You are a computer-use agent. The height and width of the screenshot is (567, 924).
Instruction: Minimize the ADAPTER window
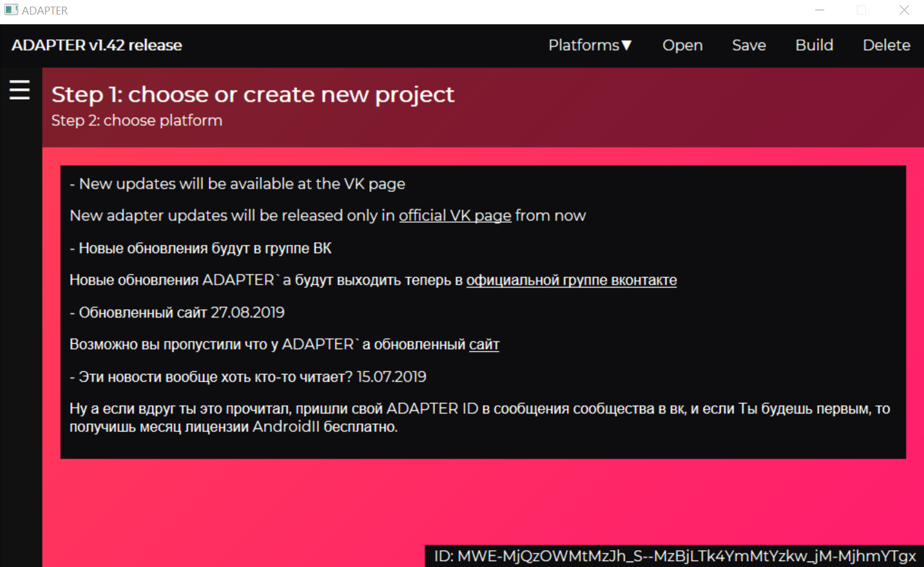coord(820,10)
